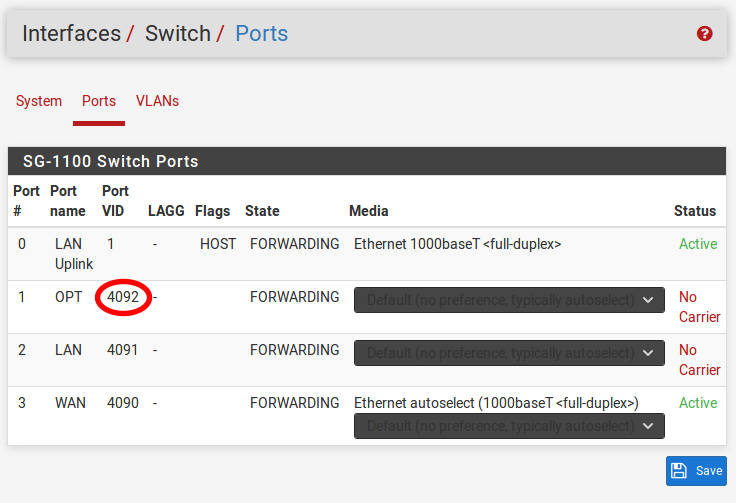
Task: Click the Ports breadcrumb link
Action: (x=261, y=33)
